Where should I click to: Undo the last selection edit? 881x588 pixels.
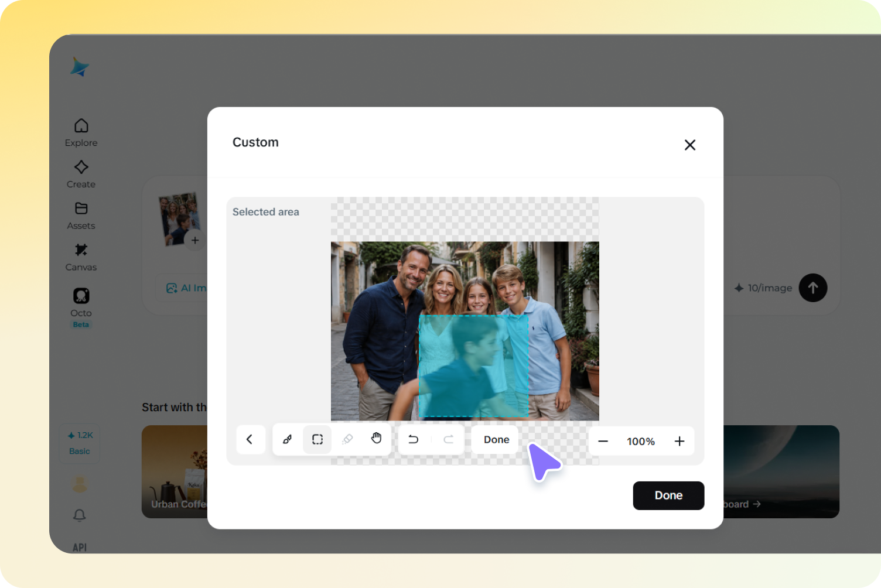coord(414,440)
